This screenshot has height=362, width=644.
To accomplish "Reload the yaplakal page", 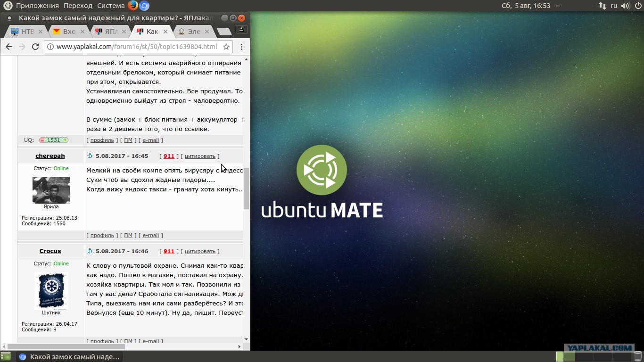I will click(35, 47).
